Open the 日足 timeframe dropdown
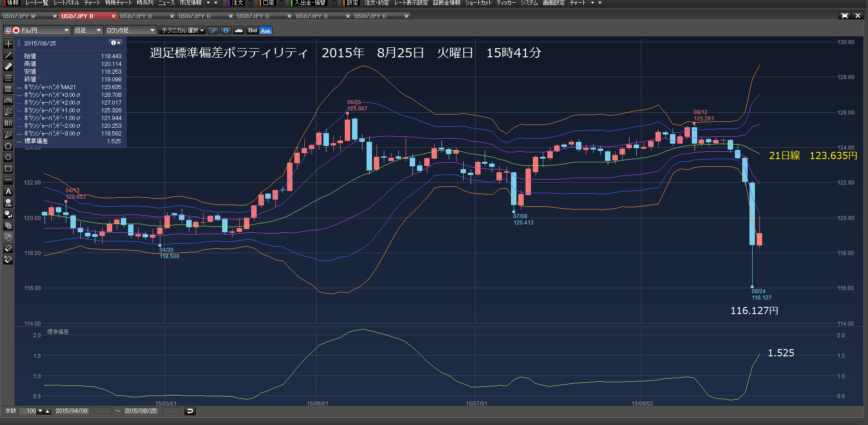The width and height of the screenshot is (868, 425). [x=88, y=30]
